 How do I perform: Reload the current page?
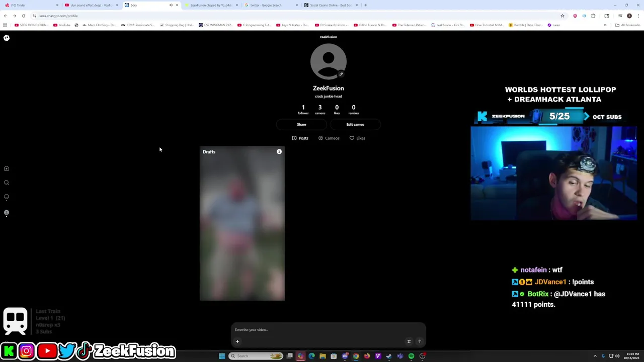24,16
